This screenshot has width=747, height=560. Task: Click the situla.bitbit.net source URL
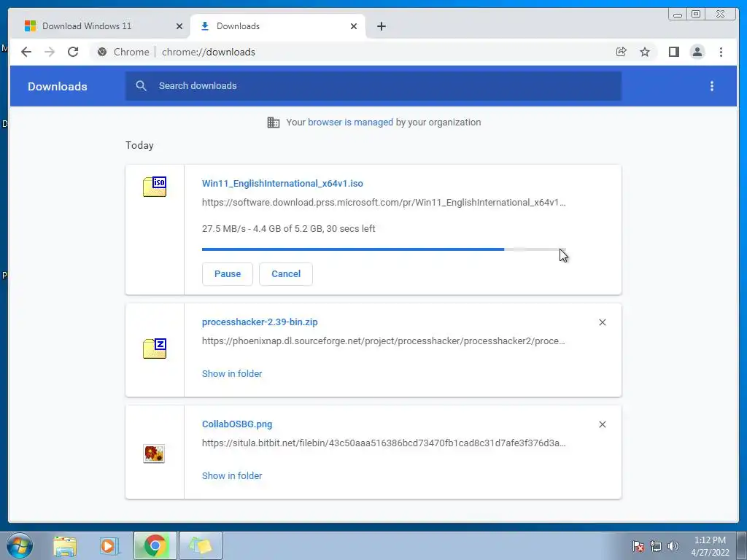tap(384, 443)
